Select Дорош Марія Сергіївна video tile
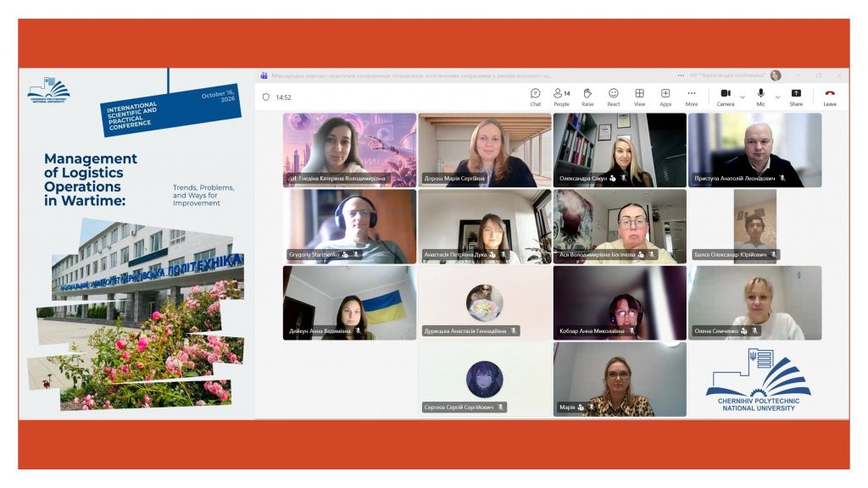This screenshot has height=488, width=868. [x=484, y=150]
